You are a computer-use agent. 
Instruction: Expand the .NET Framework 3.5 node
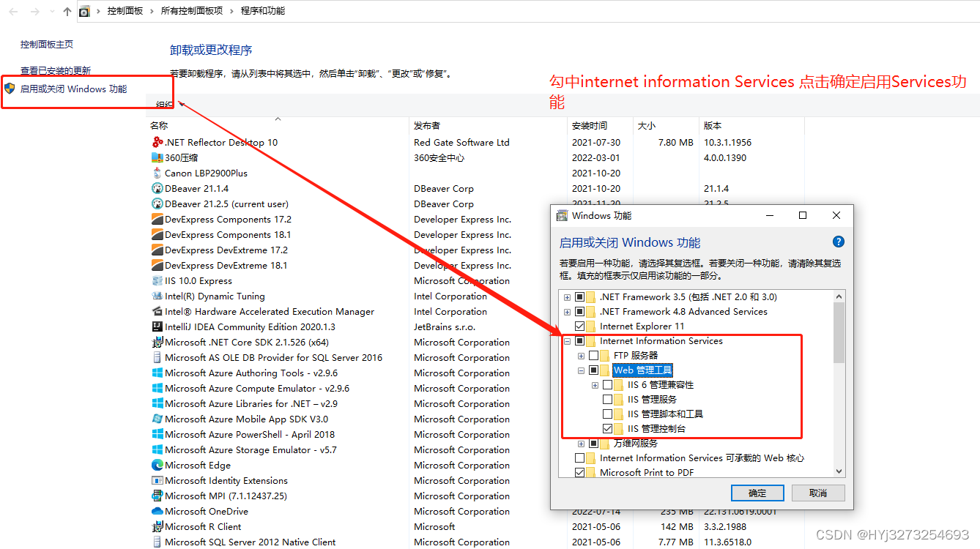click(x=567, y=297)
